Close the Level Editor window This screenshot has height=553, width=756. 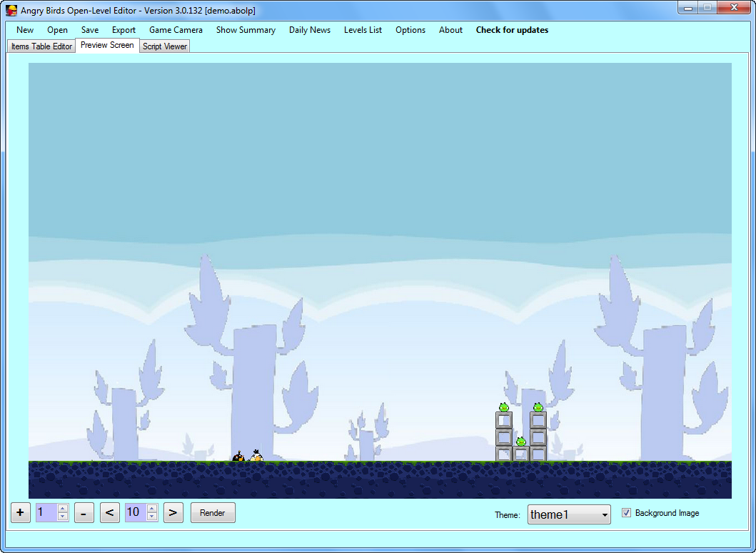coord(734,7)
